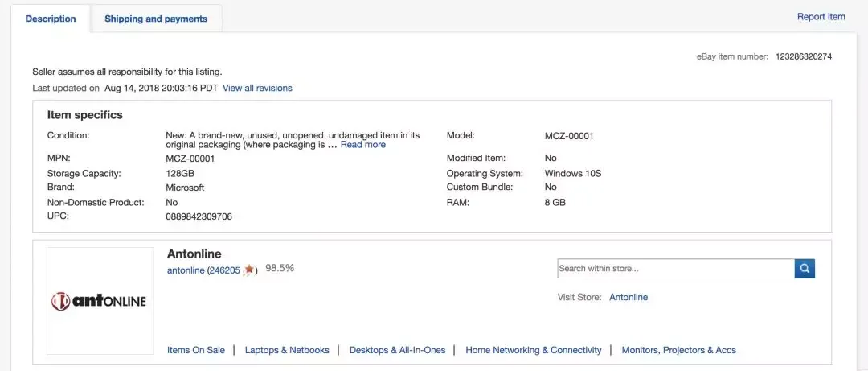
Task: Click the Item specifics heading
Action: pos(84,115)
